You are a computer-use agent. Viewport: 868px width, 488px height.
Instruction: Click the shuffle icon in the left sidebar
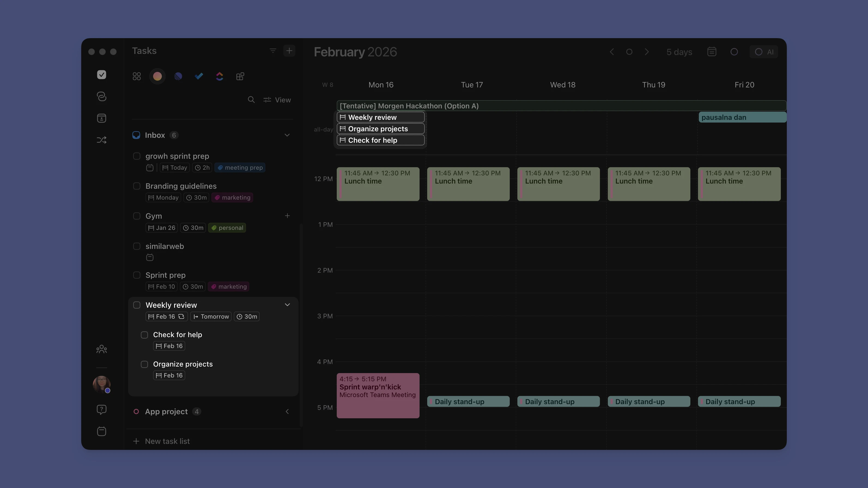pos(101,140)
